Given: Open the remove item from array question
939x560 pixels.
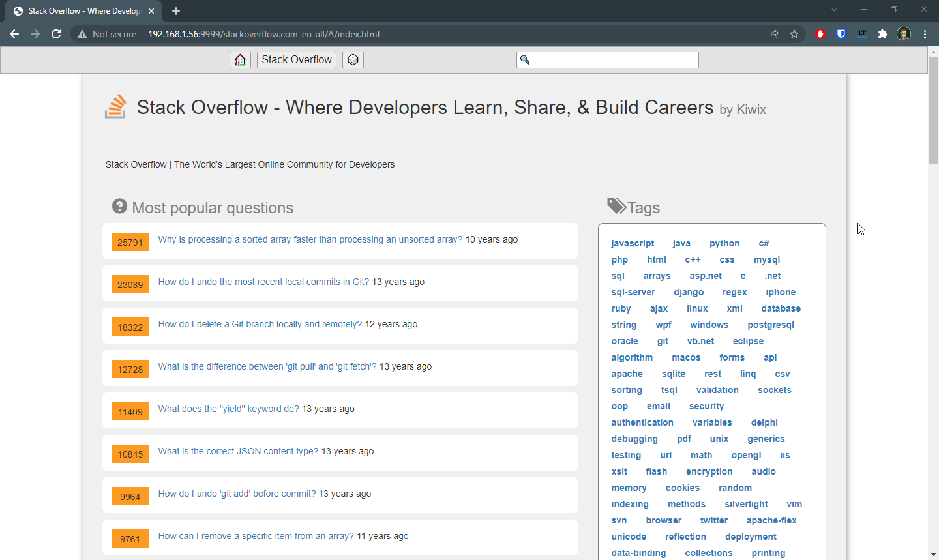Looking at the screenshot, I should pyautogui.click(x=256, y=536).
